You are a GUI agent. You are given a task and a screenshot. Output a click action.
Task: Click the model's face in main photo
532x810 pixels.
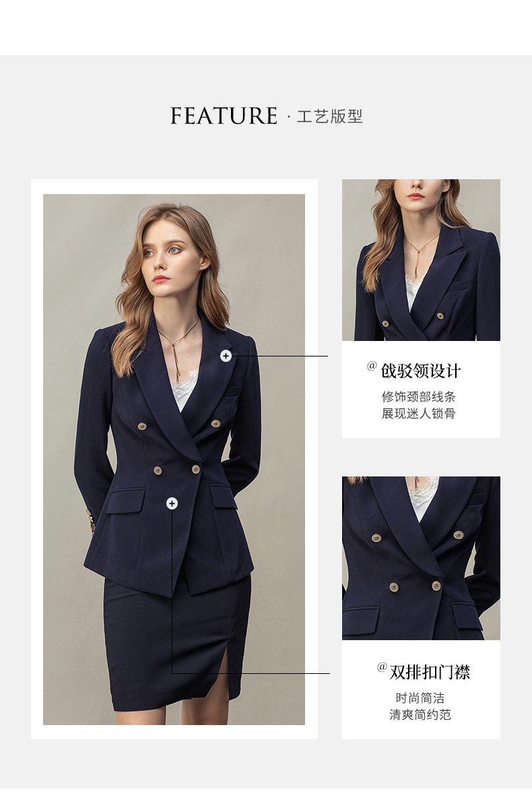[167, 259]
